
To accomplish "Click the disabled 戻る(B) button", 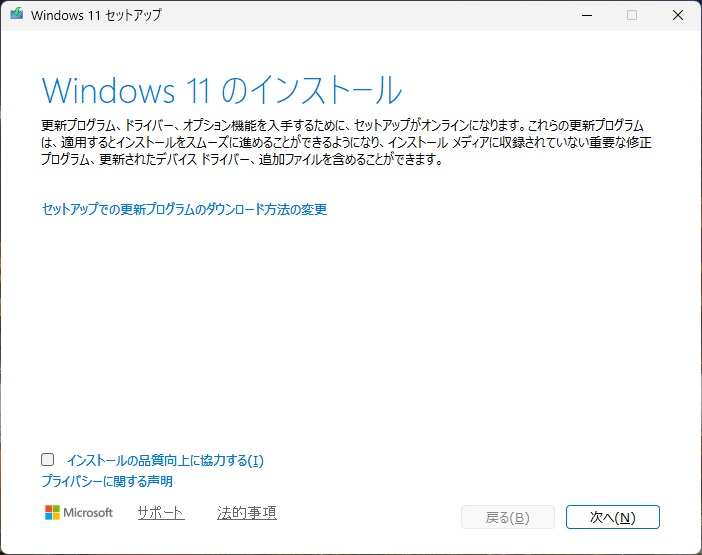I will click(x=507, y=517).
